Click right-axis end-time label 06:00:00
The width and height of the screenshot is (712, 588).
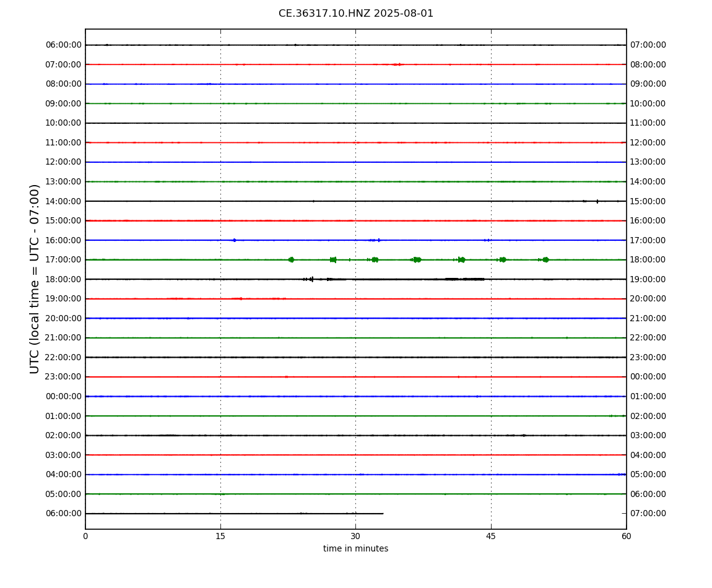click(648, 494)
